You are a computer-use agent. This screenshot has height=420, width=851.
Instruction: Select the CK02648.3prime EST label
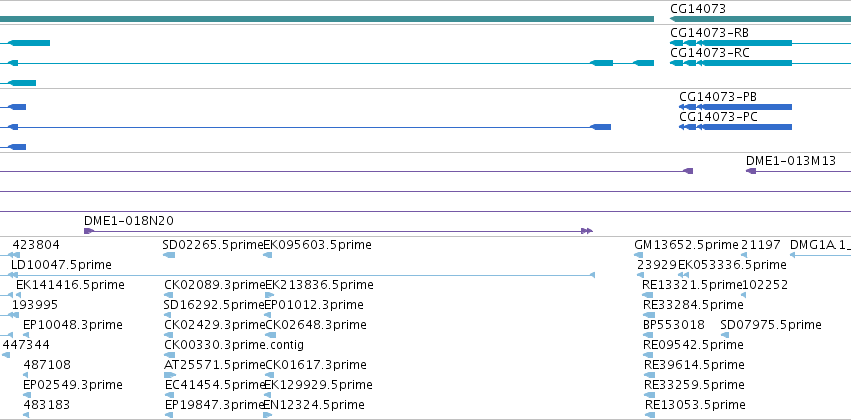(x=316, y=325)
